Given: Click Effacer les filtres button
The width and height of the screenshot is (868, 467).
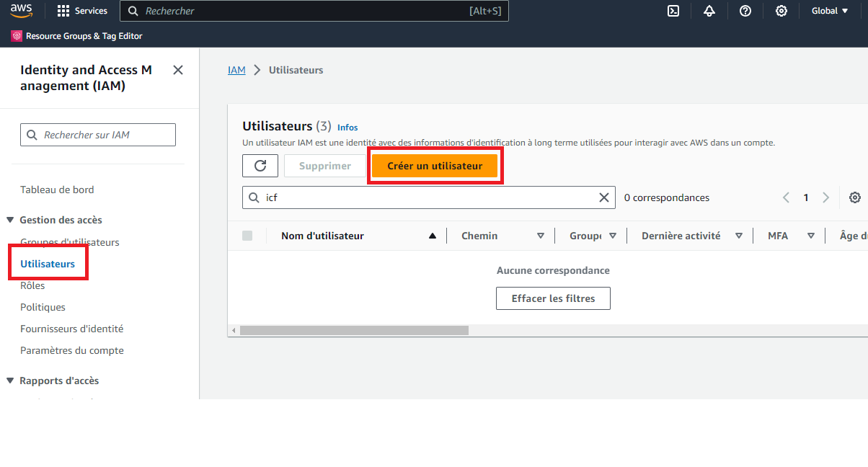Looking at the screenshot, I should (553, 298).
